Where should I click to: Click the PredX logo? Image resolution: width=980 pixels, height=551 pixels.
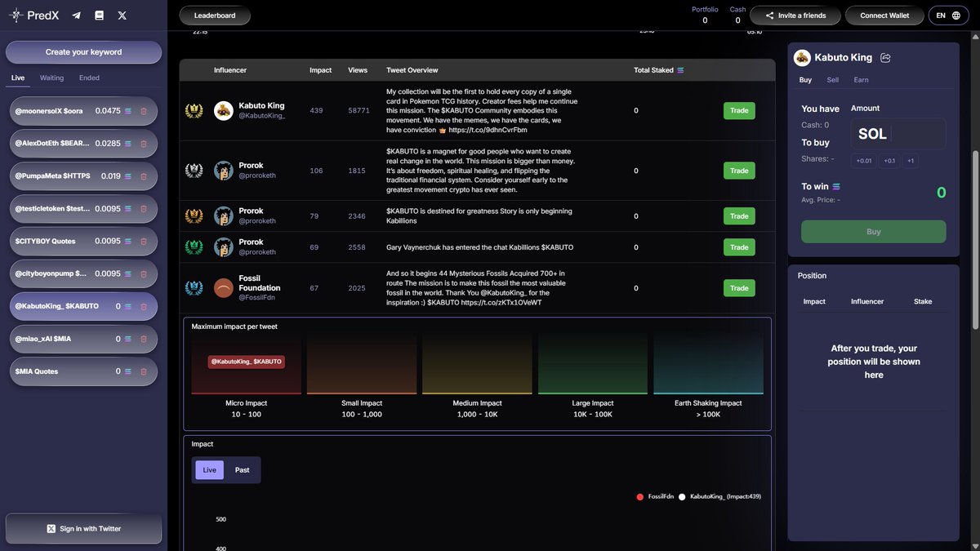(x=33, y=16)
